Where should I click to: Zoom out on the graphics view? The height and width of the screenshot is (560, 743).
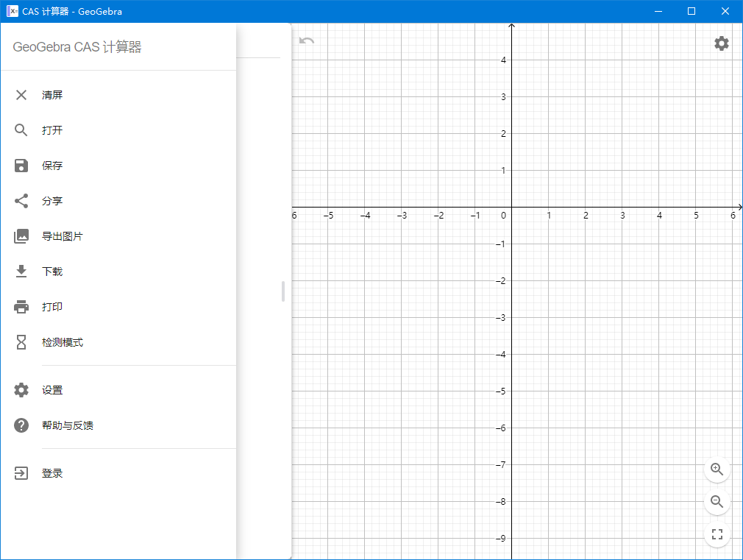(717, 502)
